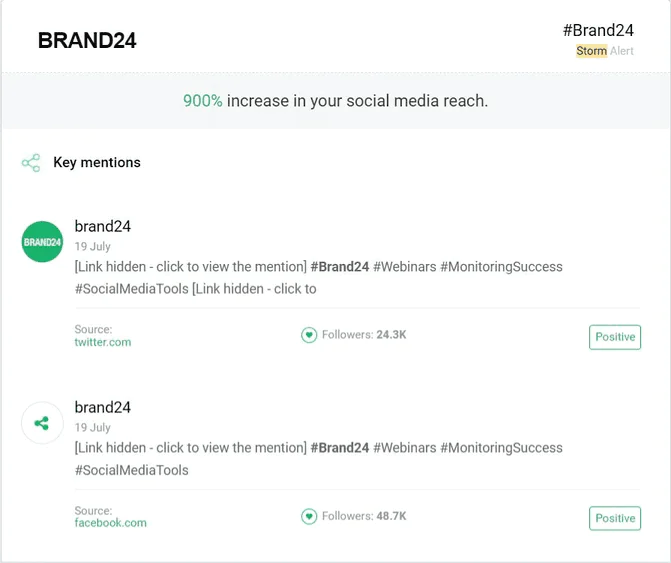
Task: Click the heart icon beside Followers 24.3K
Action: point(309,335)
